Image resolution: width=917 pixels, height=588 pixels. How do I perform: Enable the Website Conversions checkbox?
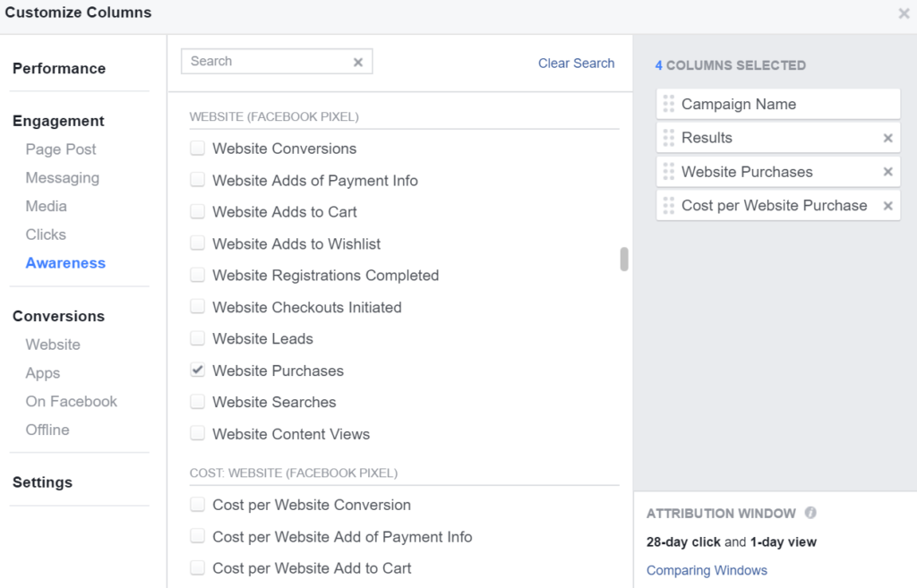pos(198,148)
